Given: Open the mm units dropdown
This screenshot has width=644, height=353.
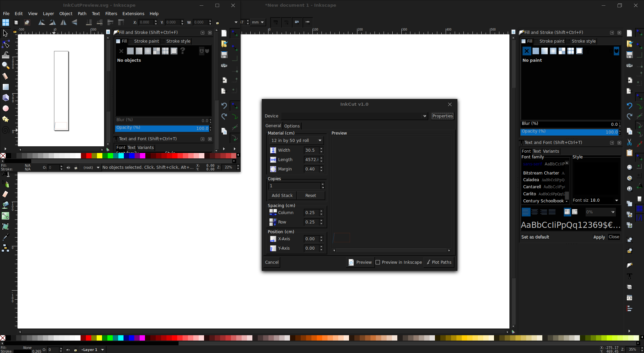Looking at the screenshot, I should pyautogui.click(x=258, y=22).
